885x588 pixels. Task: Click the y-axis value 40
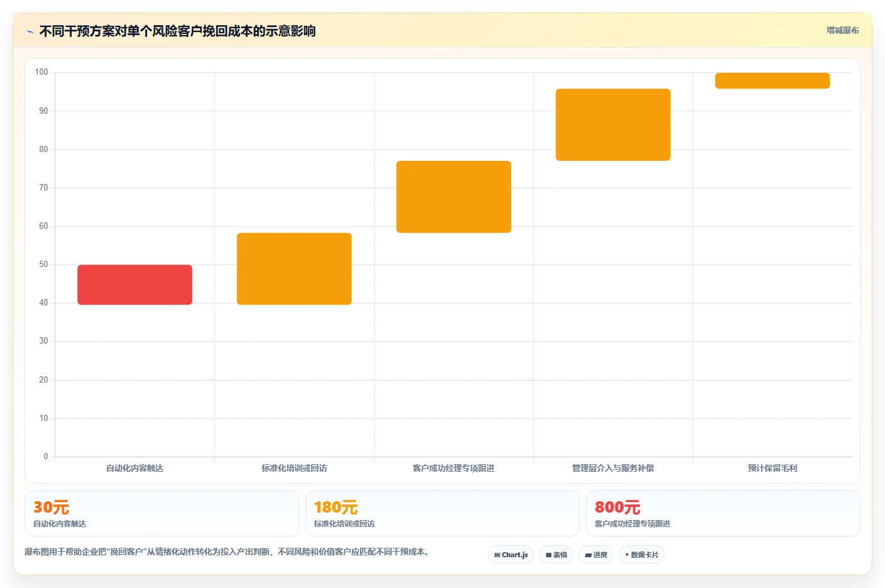point(43,302)
